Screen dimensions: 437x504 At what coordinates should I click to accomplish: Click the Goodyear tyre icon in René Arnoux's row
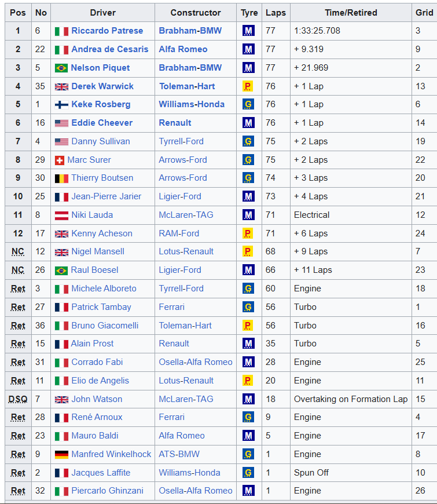point(248,417)
